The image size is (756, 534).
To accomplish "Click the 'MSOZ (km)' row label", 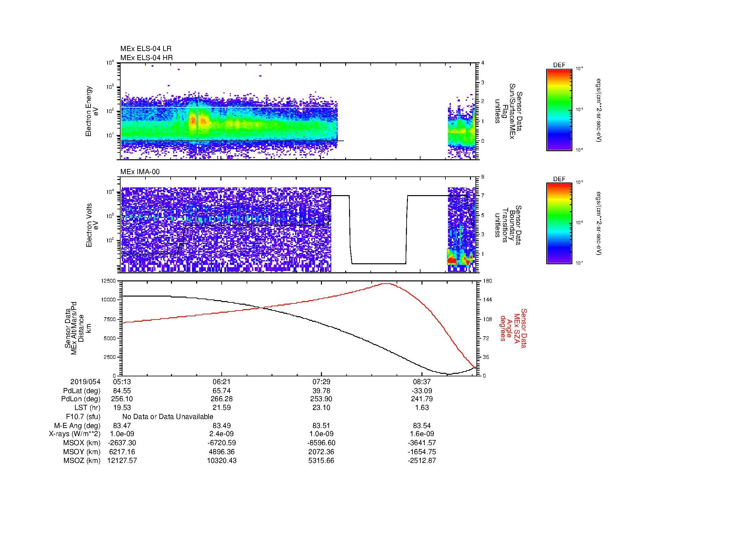I will click(x=82, y=461).
